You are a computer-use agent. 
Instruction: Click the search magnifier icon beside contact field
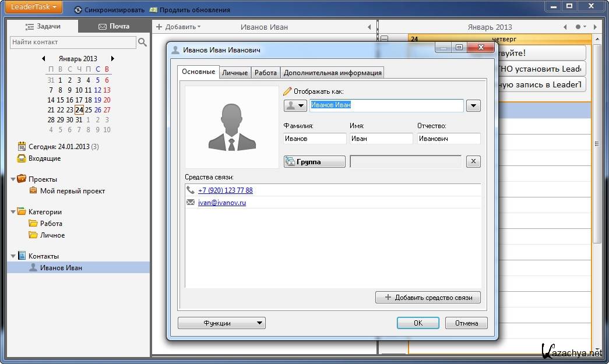point(142,42)
